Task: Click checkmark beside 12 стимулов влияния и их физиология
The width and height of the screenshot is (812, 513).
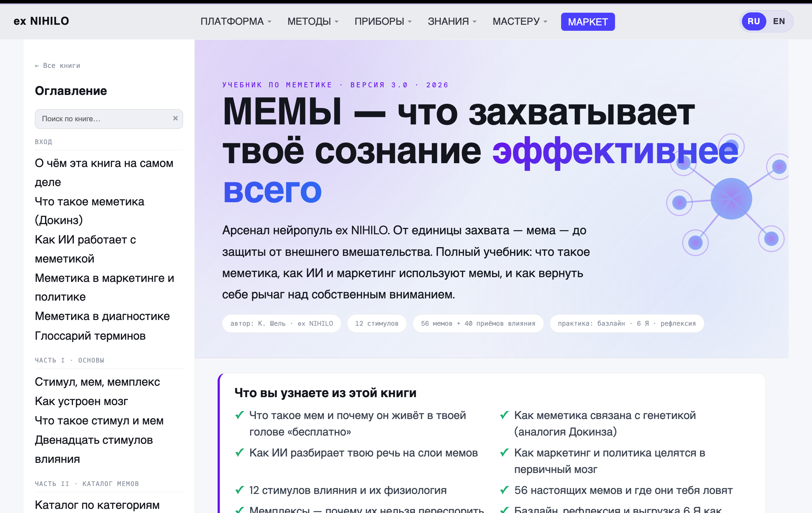Action: tap(239, 490)
